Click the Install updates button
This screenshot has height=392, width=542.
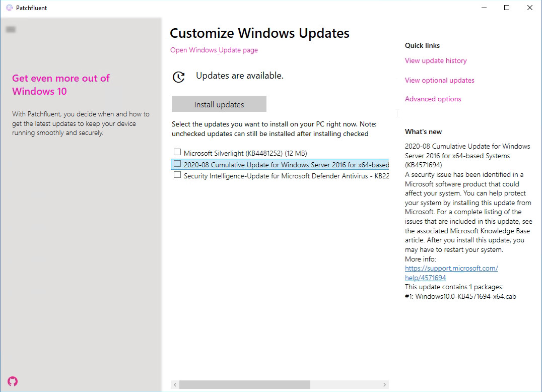coord(219,104)
